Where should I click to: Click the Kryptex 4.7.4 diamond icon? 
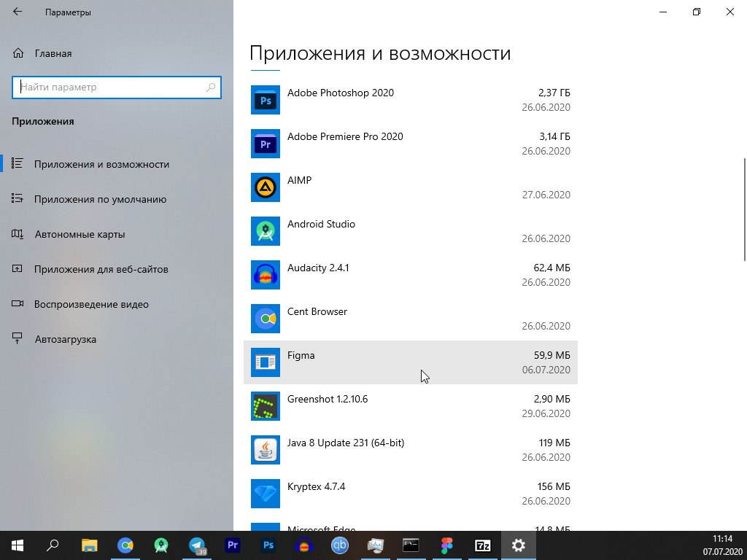click(266, 494)
